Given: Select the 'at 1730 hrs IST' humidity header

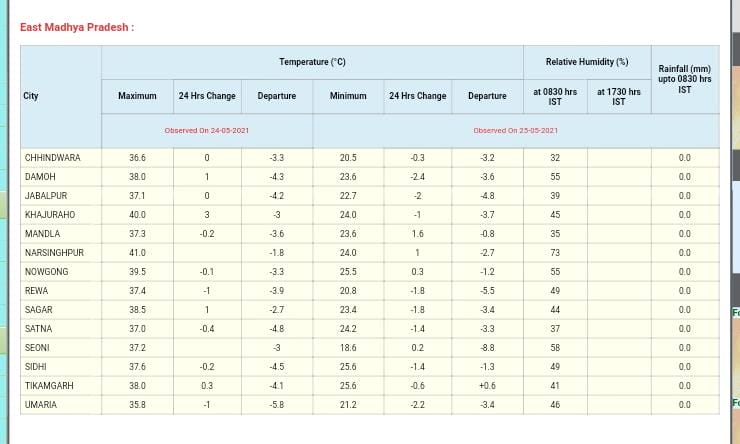Looking at the screenshot, I should click(619, 96).
